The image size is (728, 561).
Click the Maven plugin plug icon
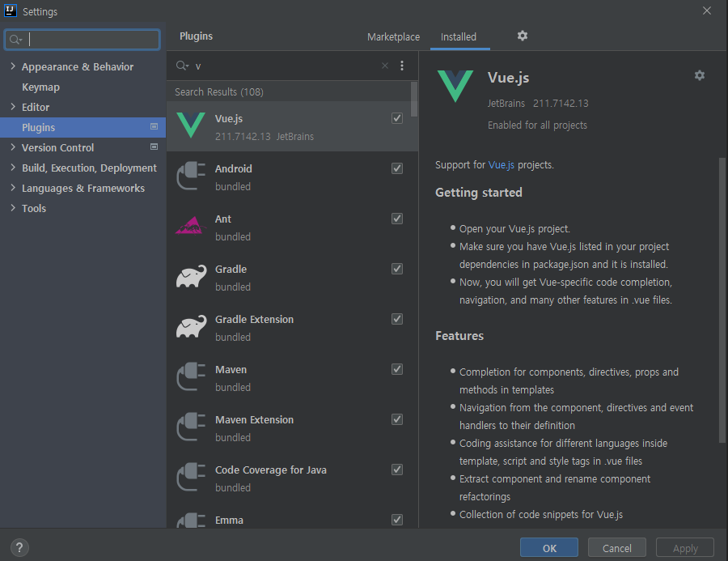[191, 377]
